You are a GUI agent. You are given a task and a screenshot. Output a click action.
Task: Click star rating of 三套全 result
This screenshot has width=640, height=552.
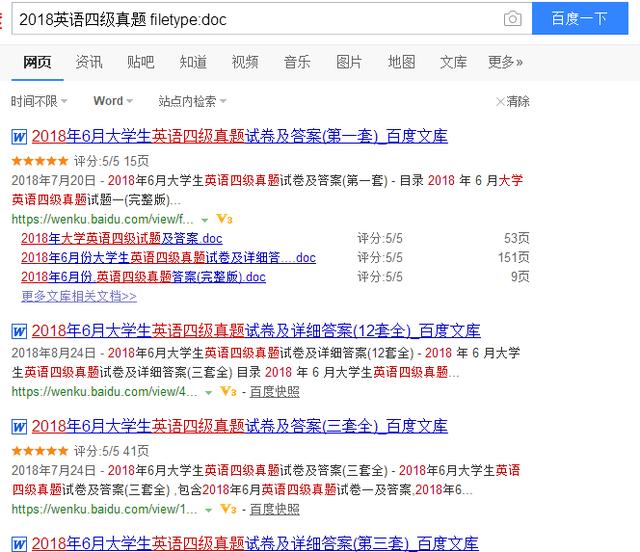(40, 451)
